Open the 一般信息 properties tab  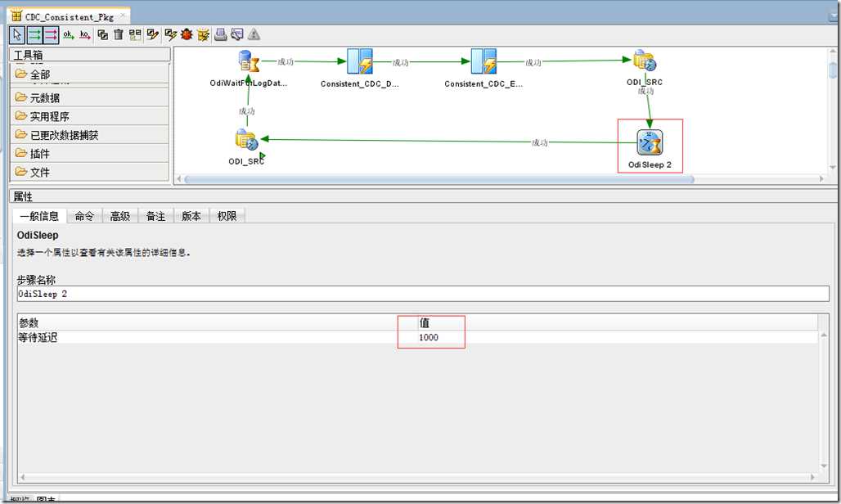[x=39, y=216]
